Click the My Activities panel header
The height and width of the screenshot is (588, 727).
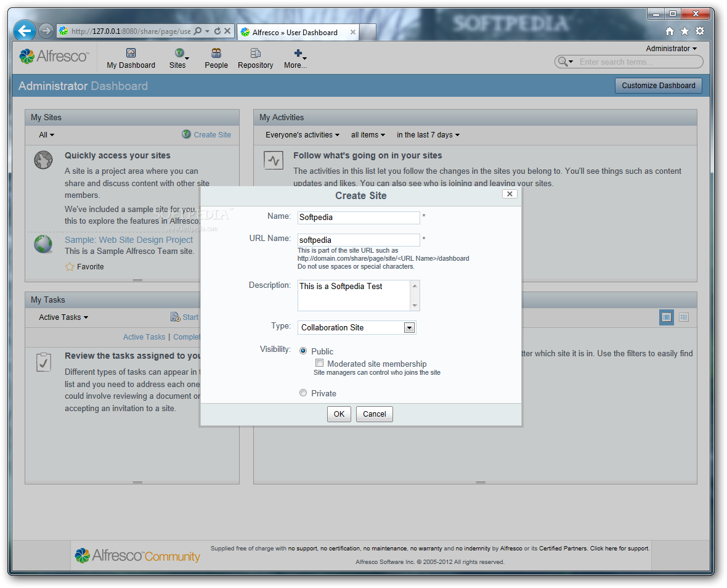point(475,117)
